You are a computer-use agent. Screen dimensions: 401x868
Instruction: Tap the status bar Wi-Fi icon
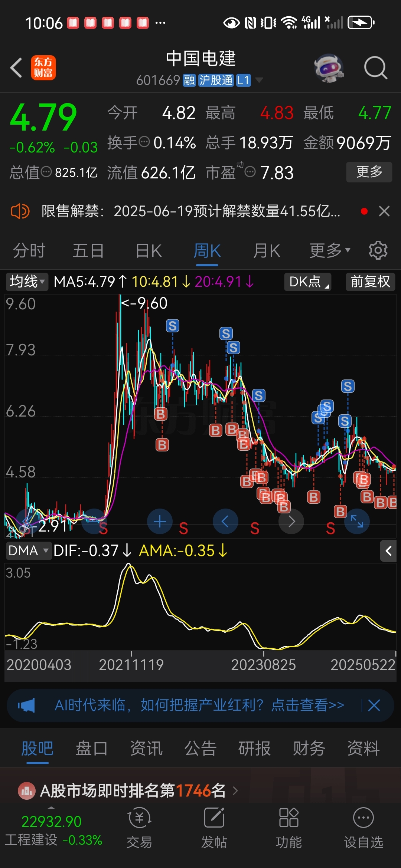tap(289, 23)
